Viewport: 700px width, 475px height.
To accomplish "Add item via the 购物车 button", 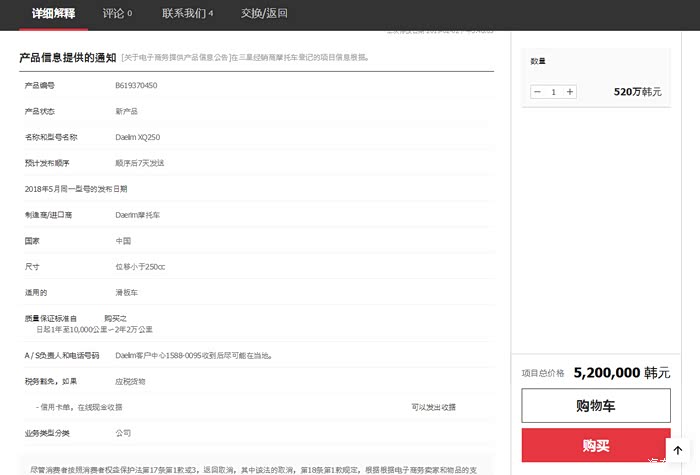I will pyautogui.click(x=595, y=406).
